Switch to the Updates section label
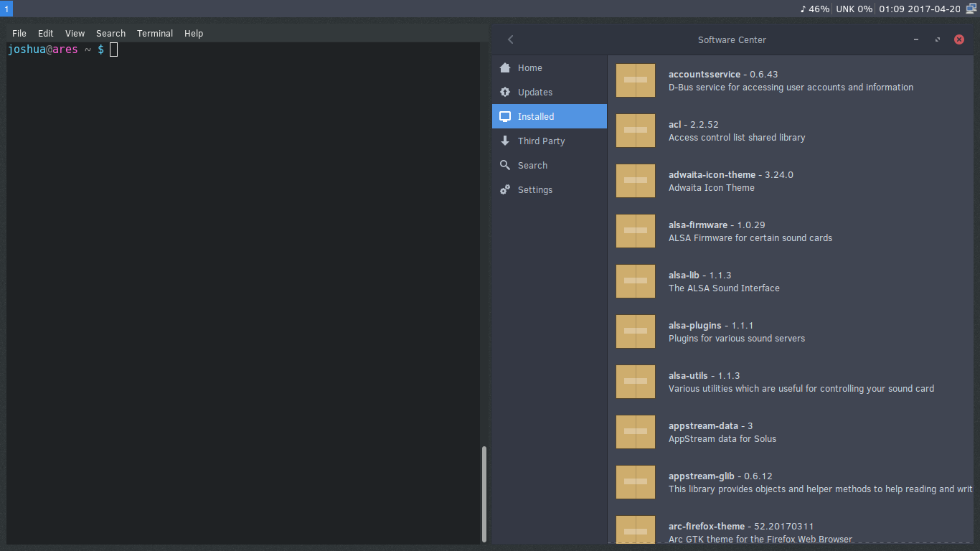The height and width of the screenshot is (551, 980). tap(535, 92)
